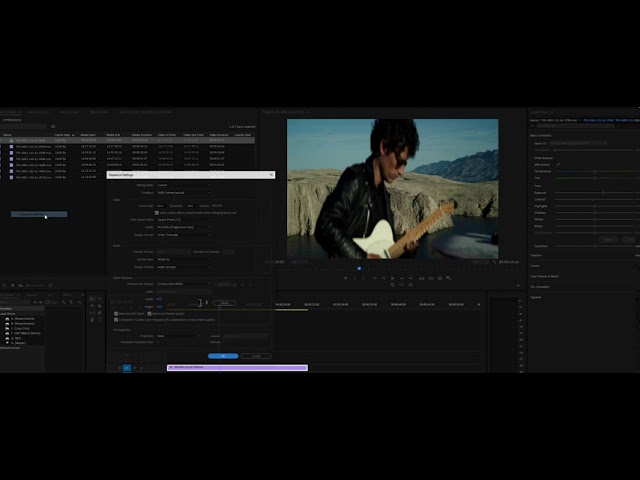
Task: Click OK in Sequence Settings dialog
Action: coord(223,356)
